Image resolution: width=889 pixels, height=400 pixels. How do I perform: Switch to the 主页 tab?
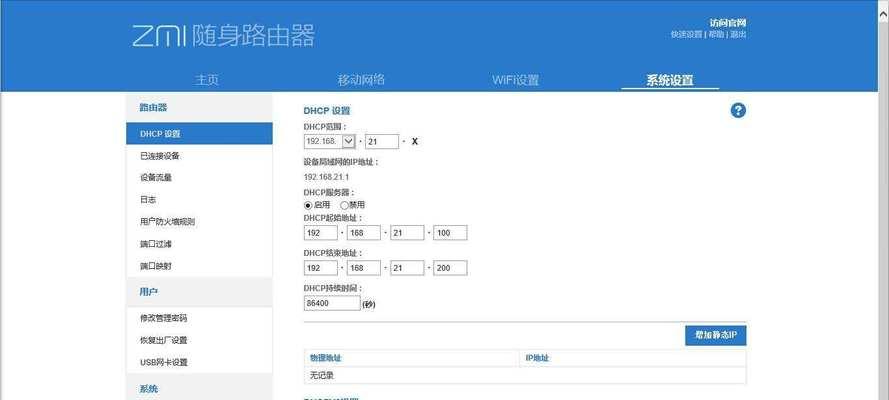(206, 80)
